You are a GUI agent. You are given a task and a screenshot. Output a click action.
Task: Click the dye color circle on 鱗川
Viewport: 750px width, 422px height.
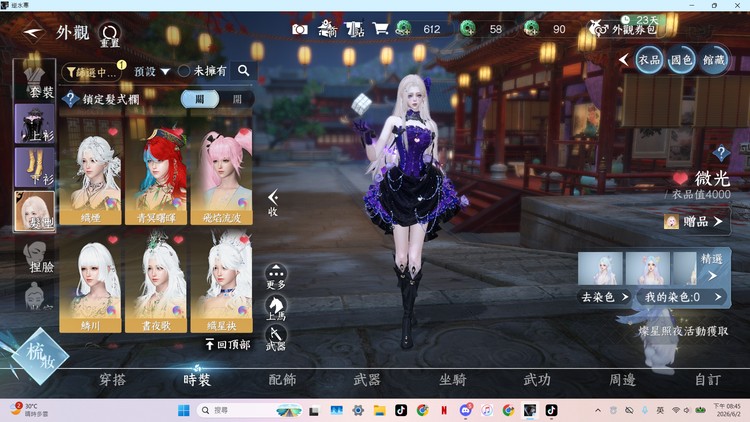pos(111,311)
